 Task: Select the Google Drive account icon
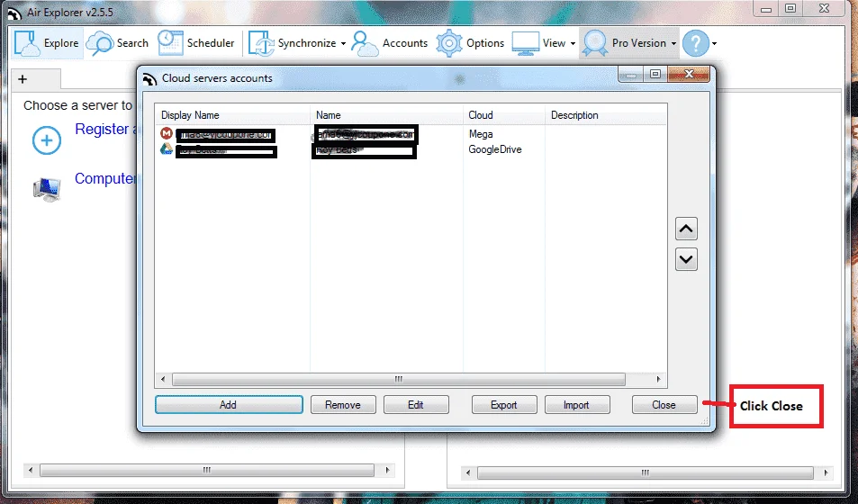(167, 148)
